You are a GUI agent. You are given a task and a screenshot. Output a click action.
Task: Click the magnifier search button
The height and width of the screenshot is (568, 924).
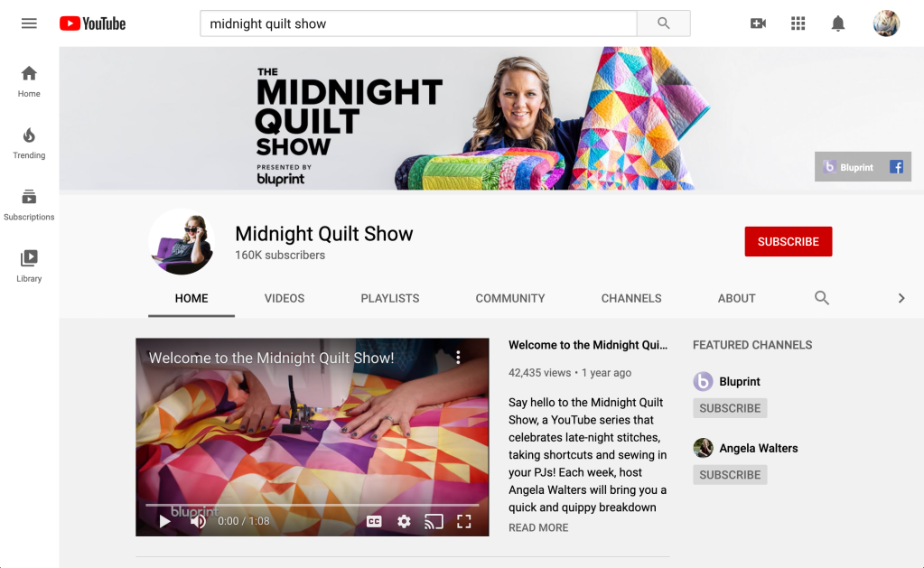[x=663, y=23]
